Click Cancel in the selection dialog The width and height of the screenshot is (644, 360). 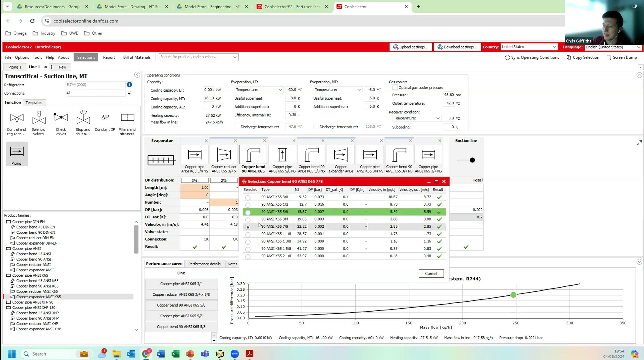point(431,273)
